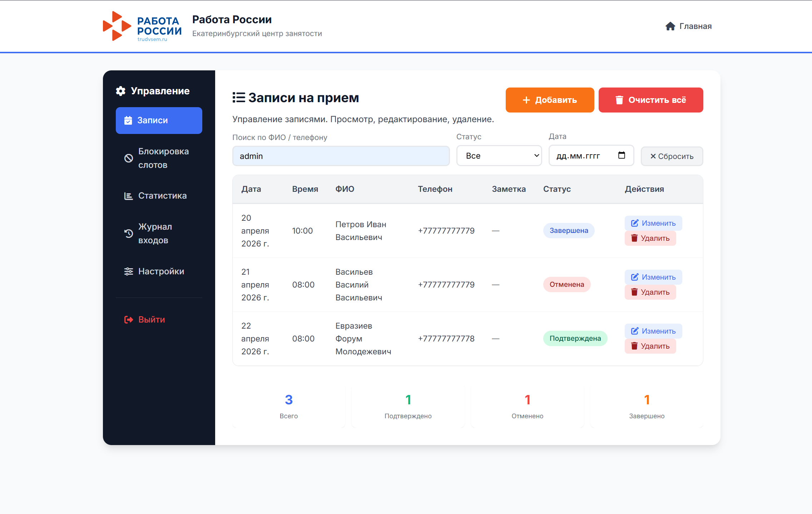
Task: Click the Добавить button
Action: click(x=549, y=100)
